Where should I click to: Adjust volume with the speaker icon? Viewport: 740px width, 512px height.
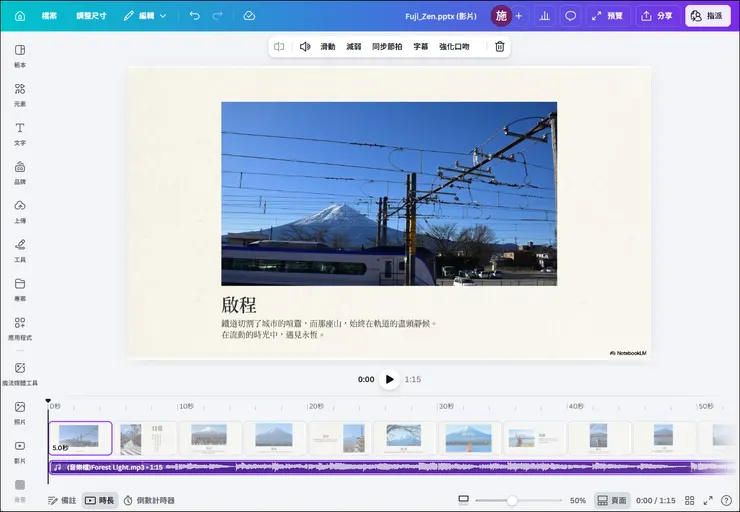point(305,47)
